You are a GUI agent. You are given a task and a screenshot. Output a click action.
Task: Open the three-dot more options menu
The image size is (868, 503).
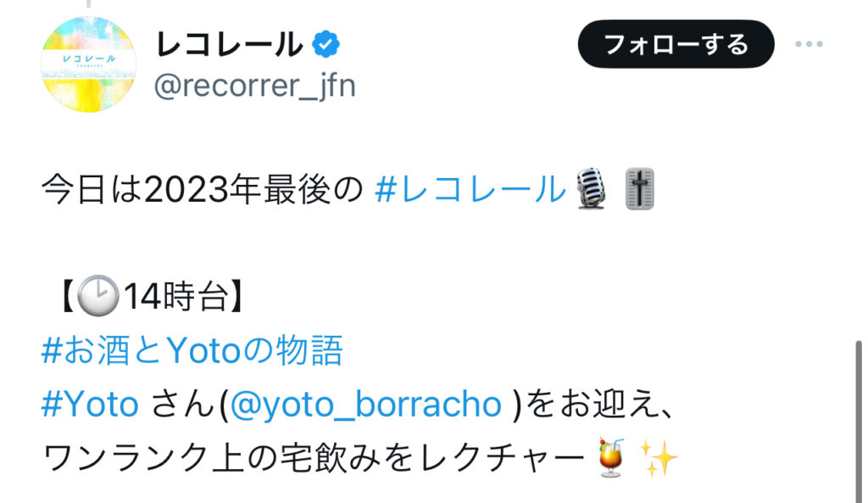click(809, 44)
